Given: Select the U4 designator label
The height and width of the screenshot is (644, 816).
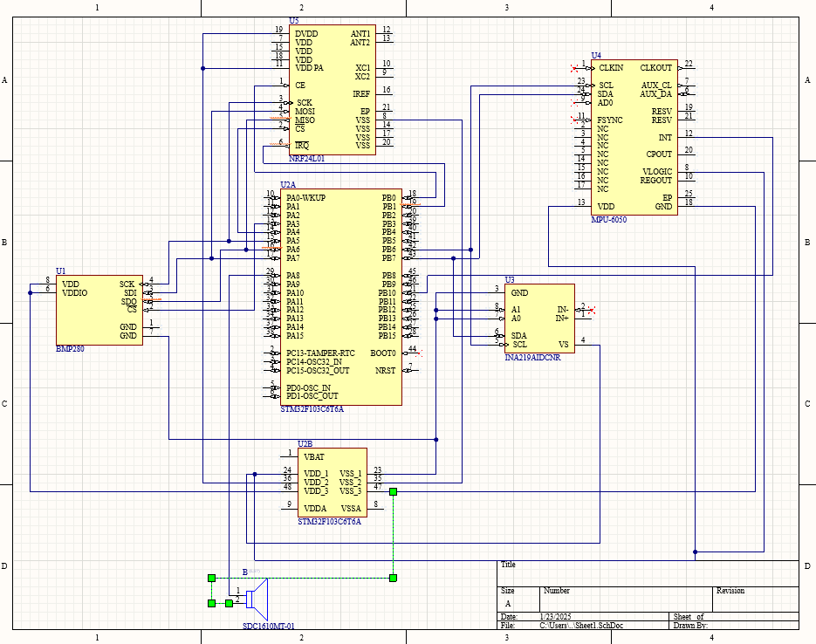Looking at the screenshot, I should pos(596,56).
